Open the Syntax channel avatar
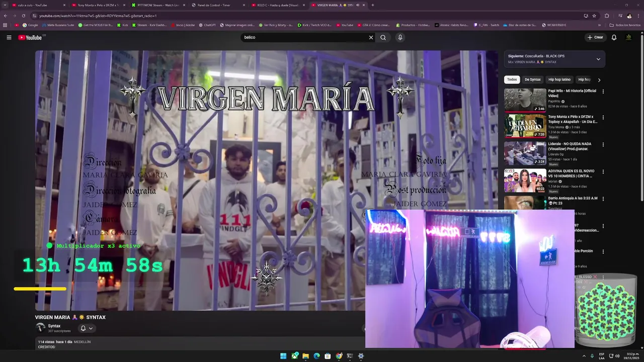644x362 pixels. tap(40, 328)
